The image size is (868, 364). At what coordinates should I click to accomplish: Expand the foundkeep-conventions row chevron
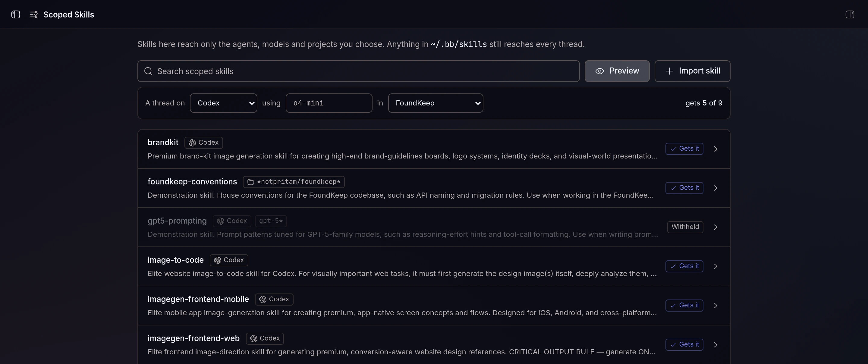715,188
